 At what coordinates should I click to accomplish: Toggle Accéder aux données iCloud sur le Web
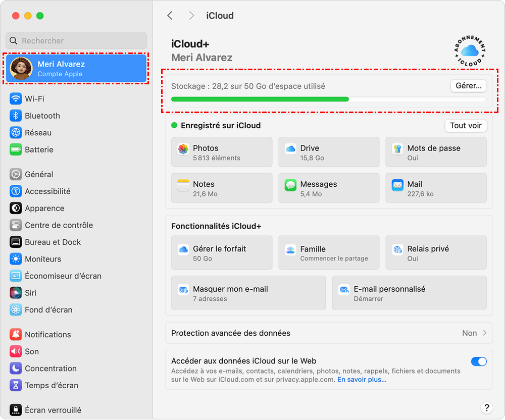point(479,361)
